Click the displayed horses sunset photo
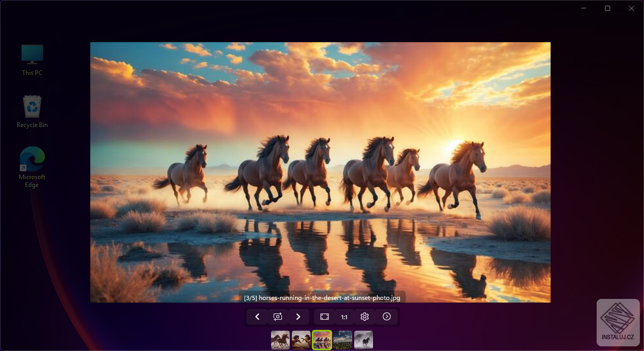Screen dimensions: 644x351 pos(320,172)
